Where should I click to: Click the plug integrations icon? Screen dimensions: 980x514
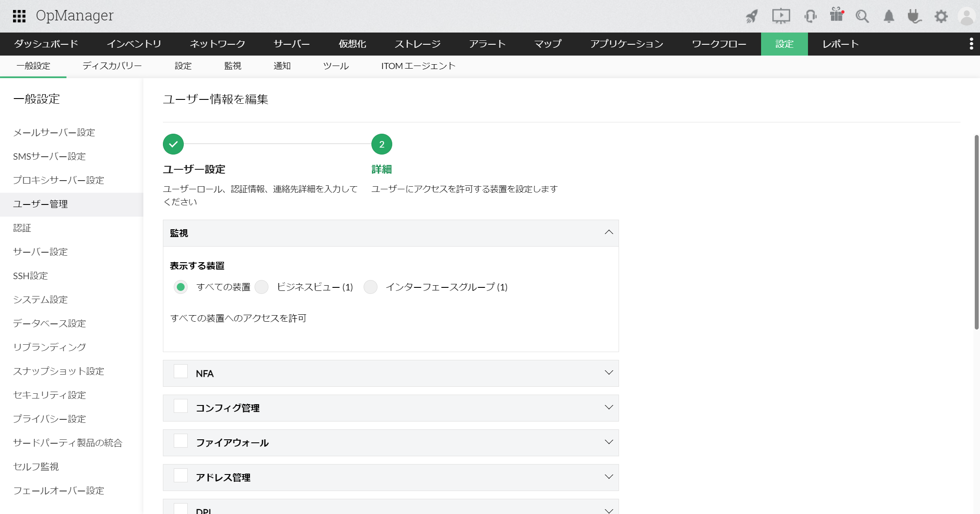click(914, 16)
